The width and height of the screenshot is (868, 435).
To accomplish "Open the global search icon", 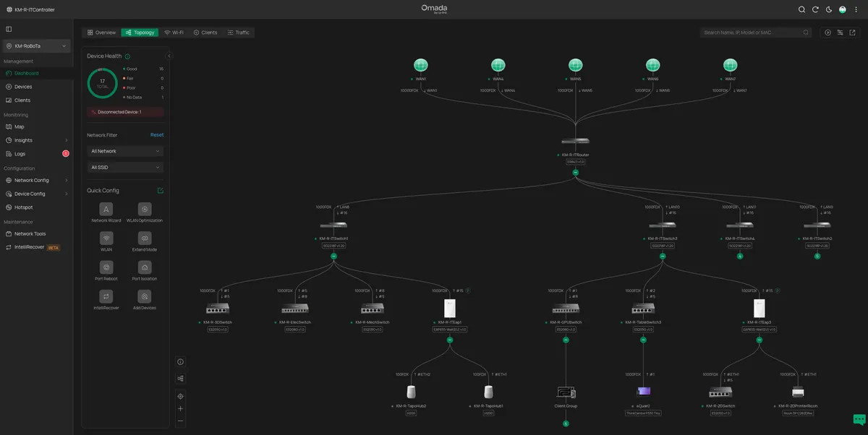I will (x=801, y=9).
